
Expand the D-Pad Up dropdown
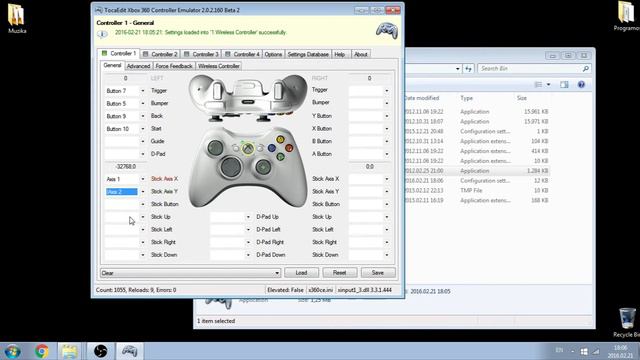[x=248, y=217]
